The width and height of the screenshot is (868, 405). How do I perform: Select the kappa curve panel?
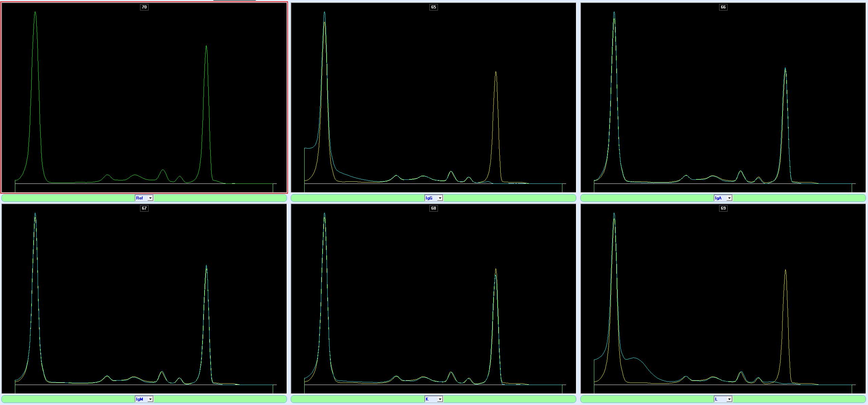(433, 298)
